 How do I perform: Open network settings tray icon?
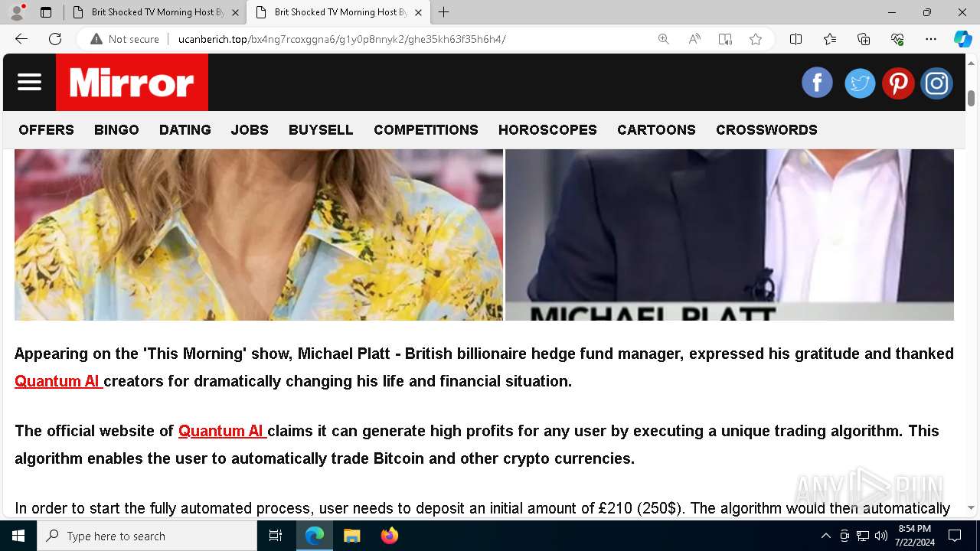[x=863, y=536]
